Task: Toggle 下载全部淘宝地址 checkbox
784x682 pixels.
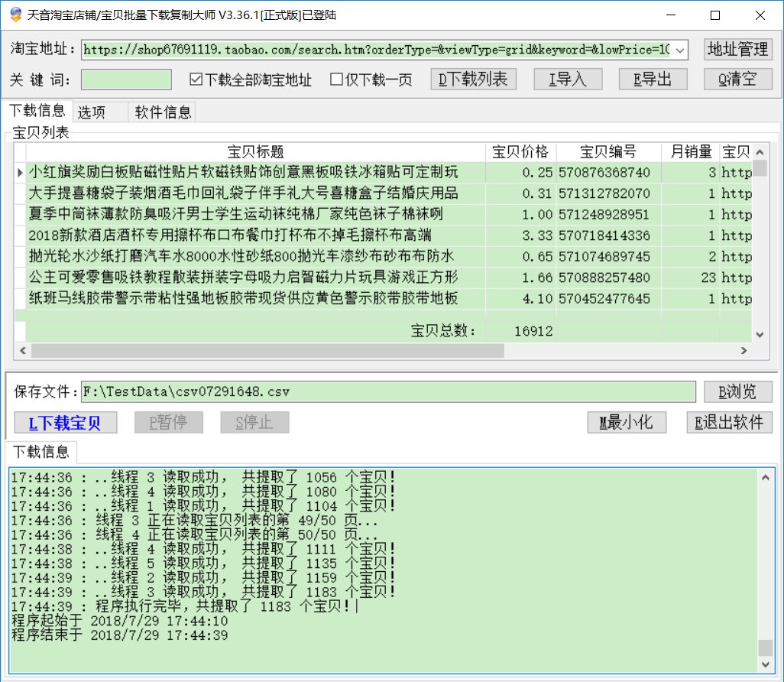Action: click(196, 80)
